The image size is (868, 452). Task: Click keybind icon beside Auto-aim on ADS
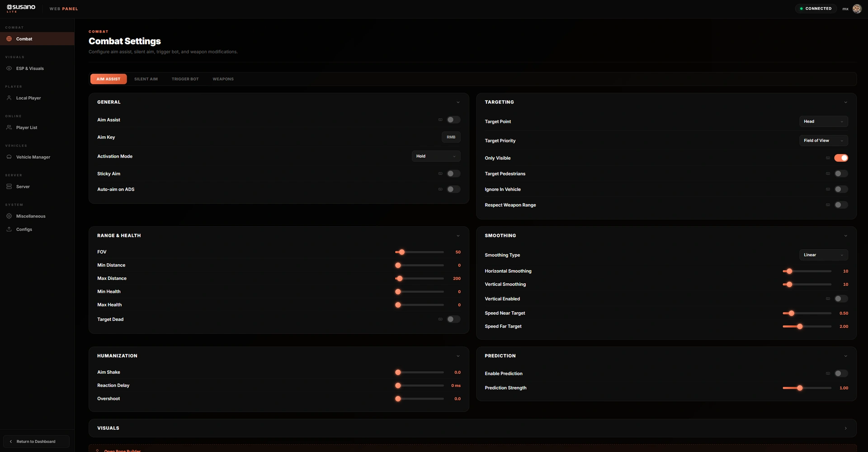pos(440,189)
